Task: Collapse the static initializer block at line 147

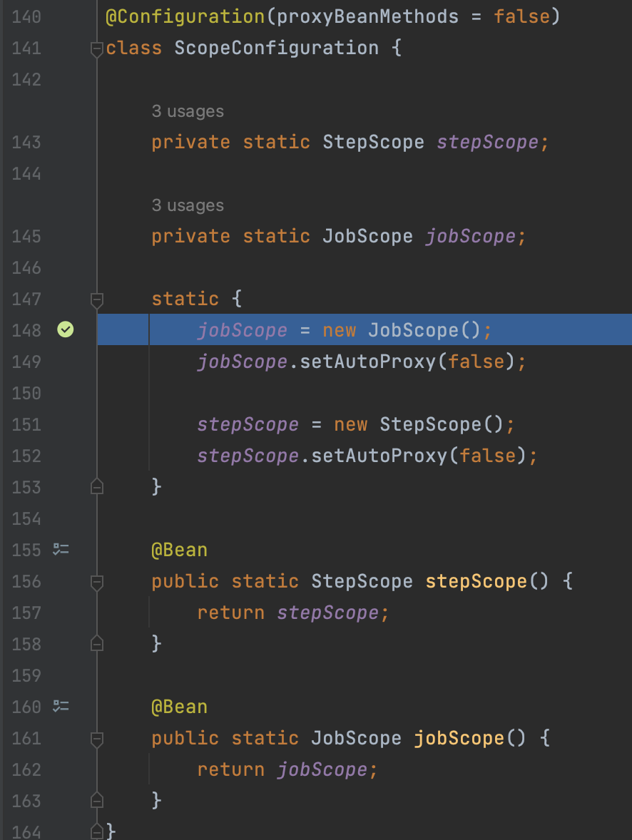Action: [x=97, y=300]
